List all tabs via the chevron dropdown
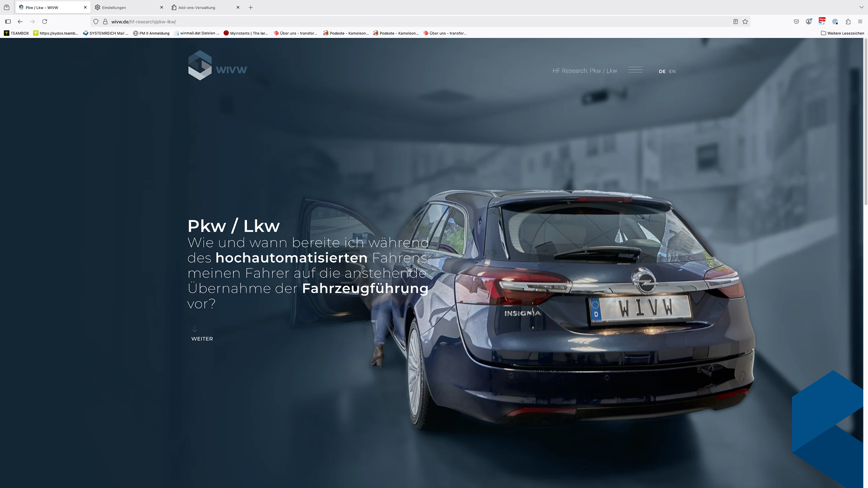Viewport: 868px width, 488px height. click(x=861, y=7)
